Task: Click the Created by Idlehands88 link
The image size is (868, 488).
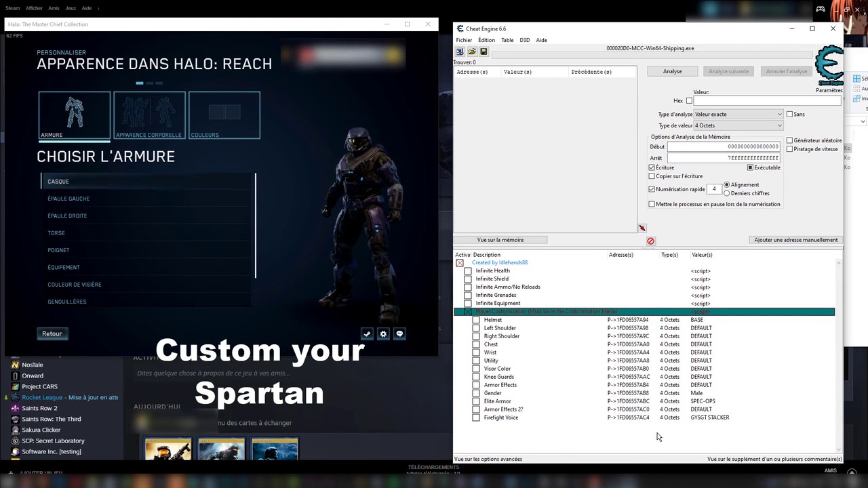Action: click(x=500, y=262)
